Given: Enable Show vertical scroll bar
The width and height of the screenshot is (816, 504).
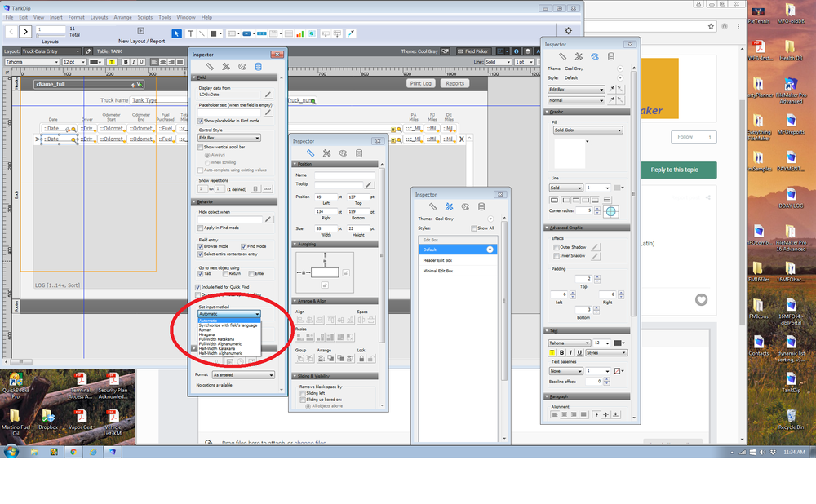Looking at the screenshot, I should pyautogui.click(x=201, y=147).
